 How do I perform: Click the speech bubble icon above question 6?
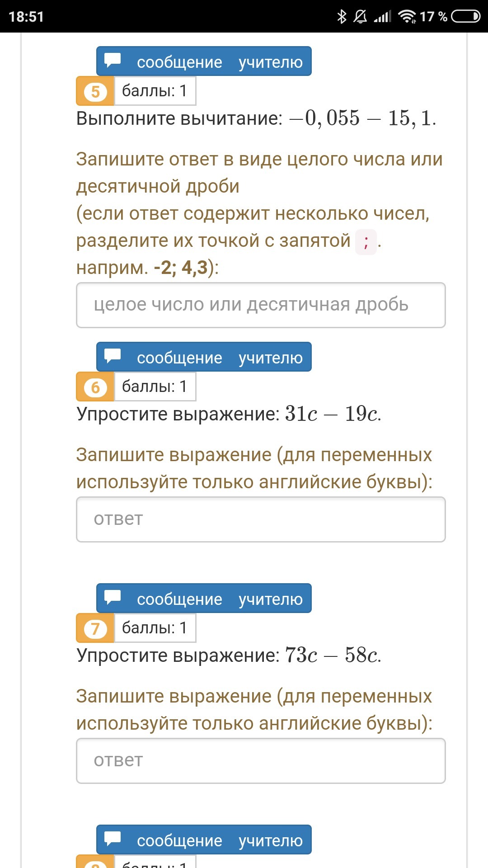click(113, 356)
